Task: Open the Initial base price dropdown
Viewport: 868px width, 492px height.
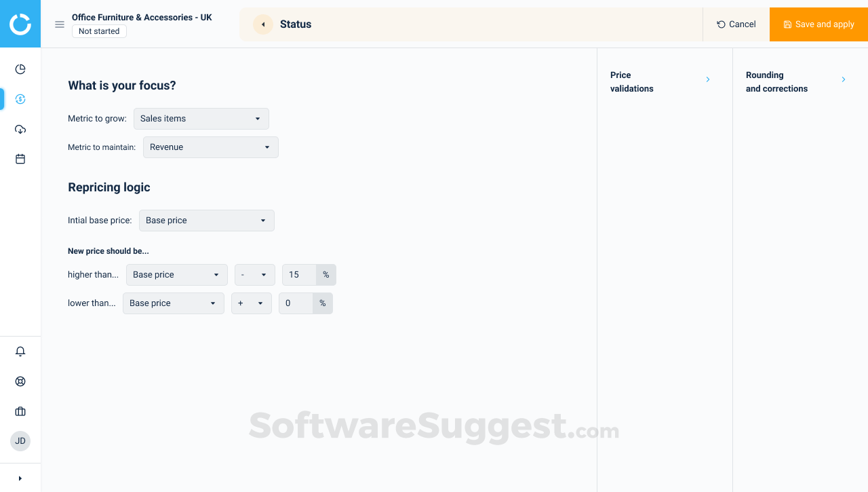Action: (206, 220)
